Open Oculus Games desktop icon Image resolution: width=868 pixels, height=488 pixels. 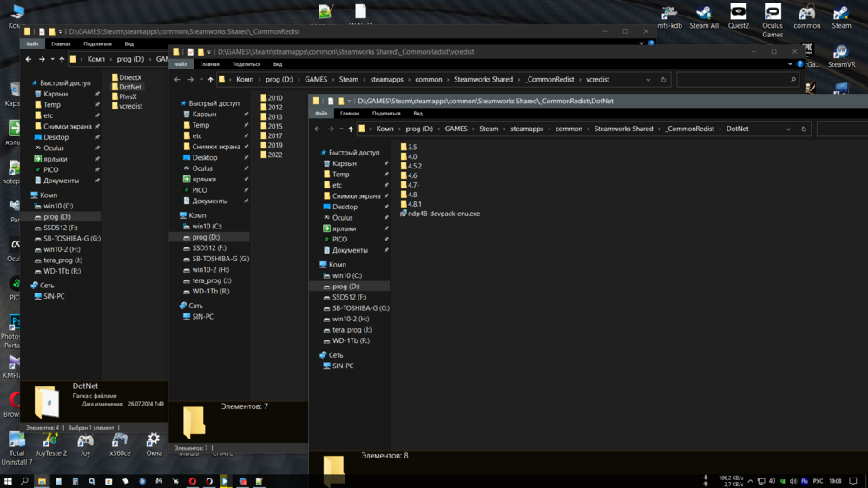773,21
